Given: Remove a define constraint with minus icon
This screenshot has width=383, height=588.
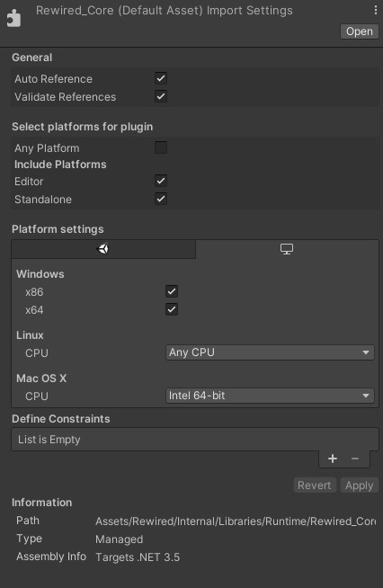Looking at the screenshot, I should 355,459.
